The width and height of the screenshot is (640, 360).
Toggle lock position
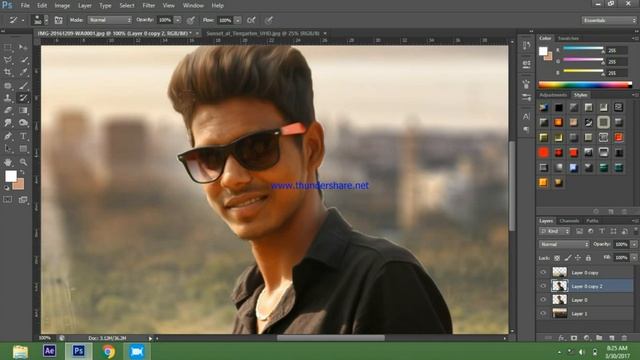point(578,258)
